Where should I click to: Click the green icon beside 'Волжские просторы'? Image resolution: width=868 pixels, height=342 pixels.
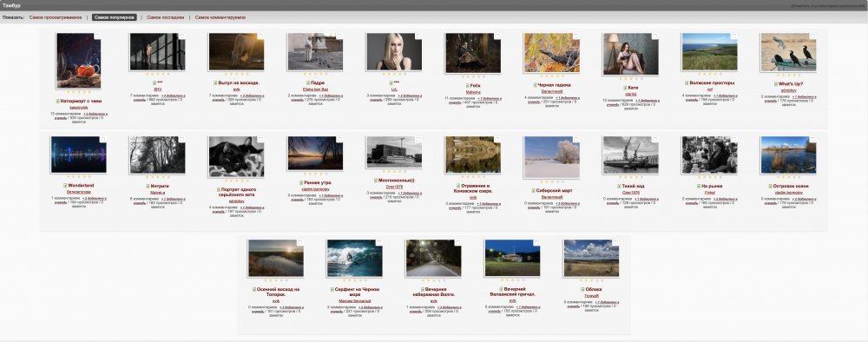(686, 82)
